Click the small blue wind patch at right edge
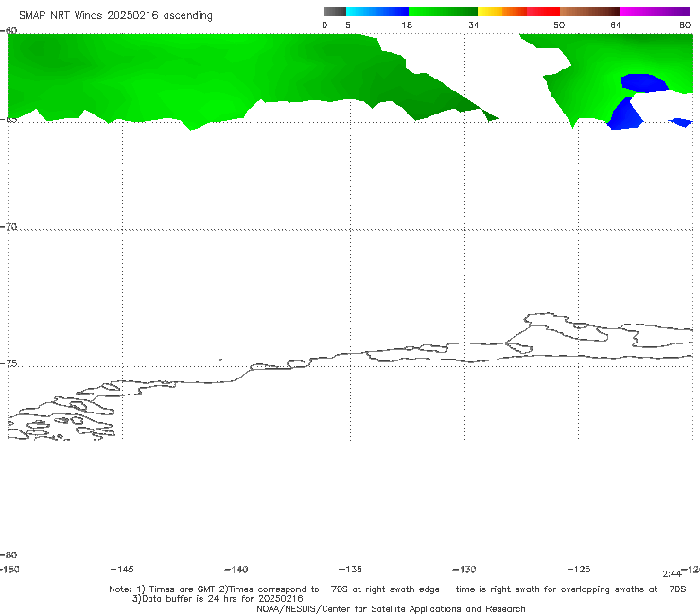This screenshot has height=615, width=700. 681,122
